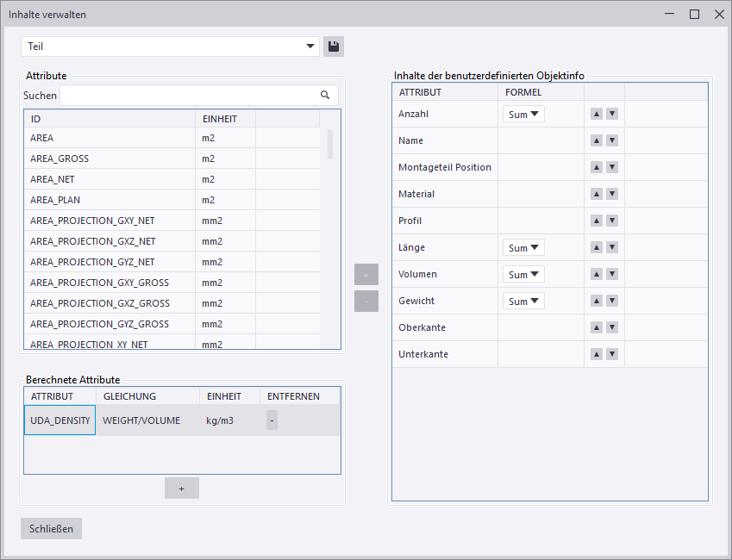Select the AREA_GROSS attribute row
732x560 pixels.
tap(109, 159)
